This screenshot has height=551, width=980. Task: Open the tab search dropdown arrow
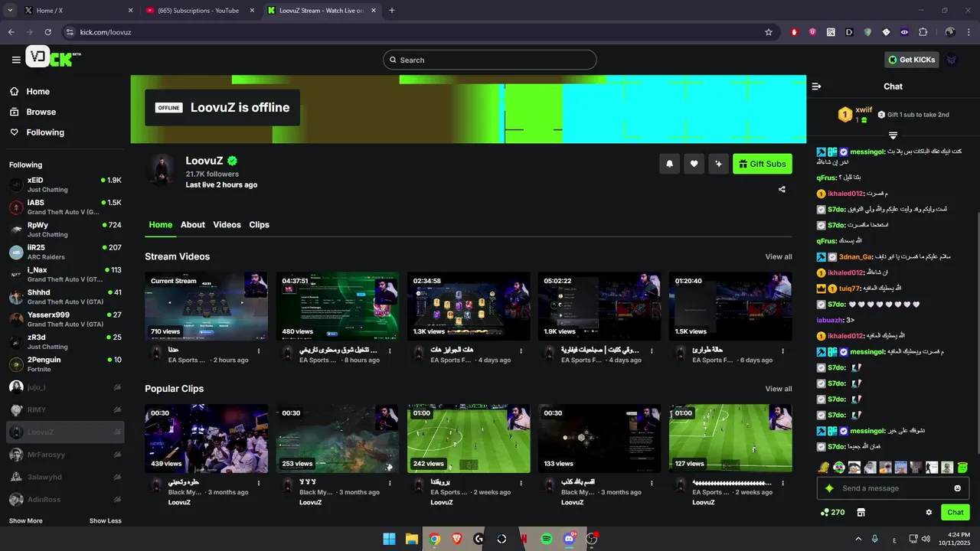tap(10, 11)
